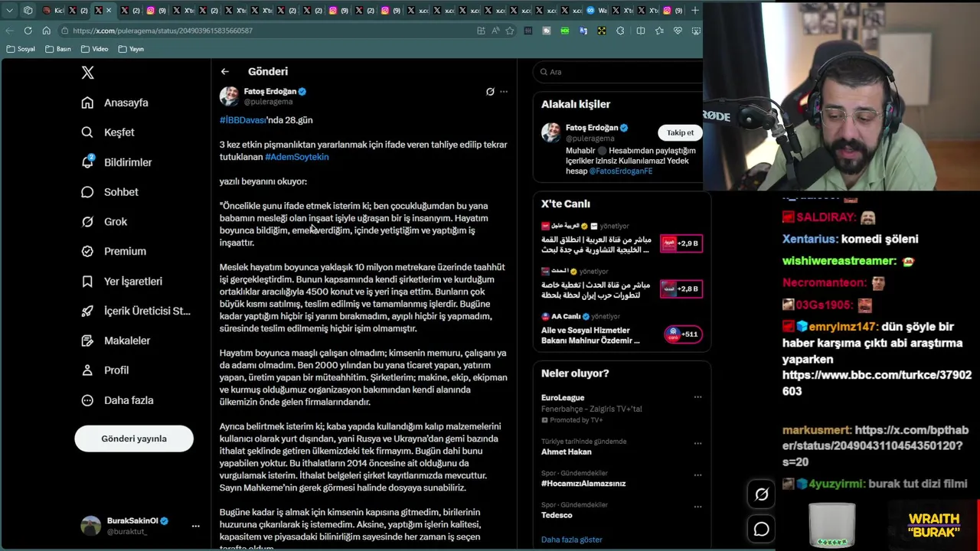
Task: Reload the page in the browser
Action: click(28, 31)
